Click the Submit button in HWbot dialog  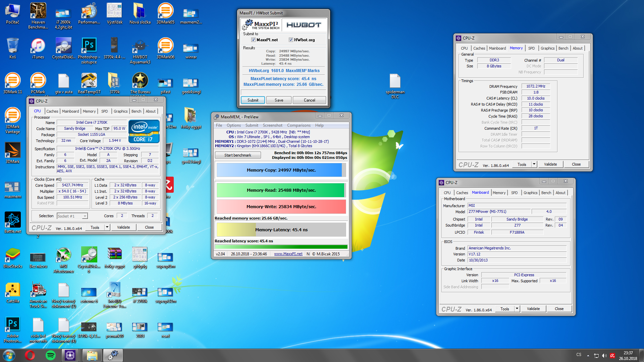coord(253,100)
